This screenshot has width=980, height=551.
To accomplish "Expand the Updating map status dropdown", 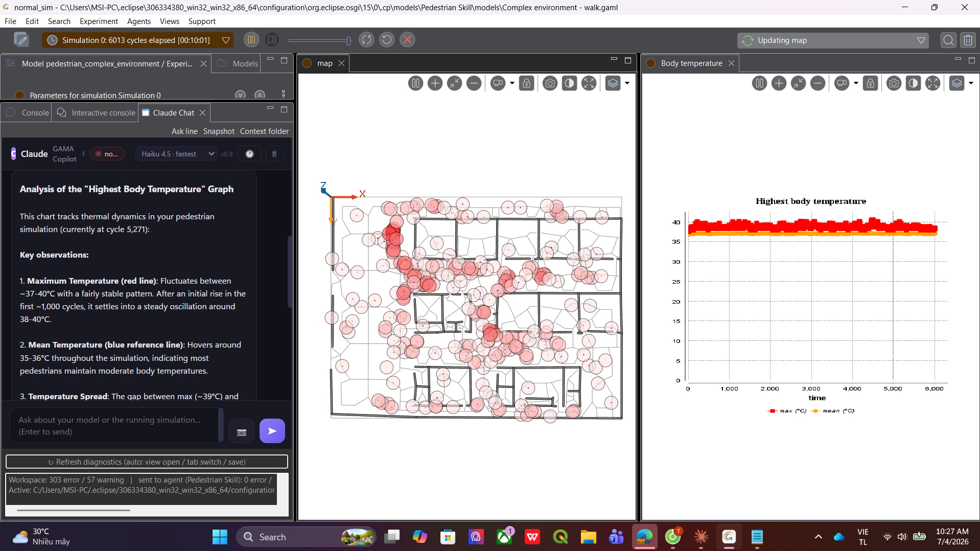I will coord(921,40).
